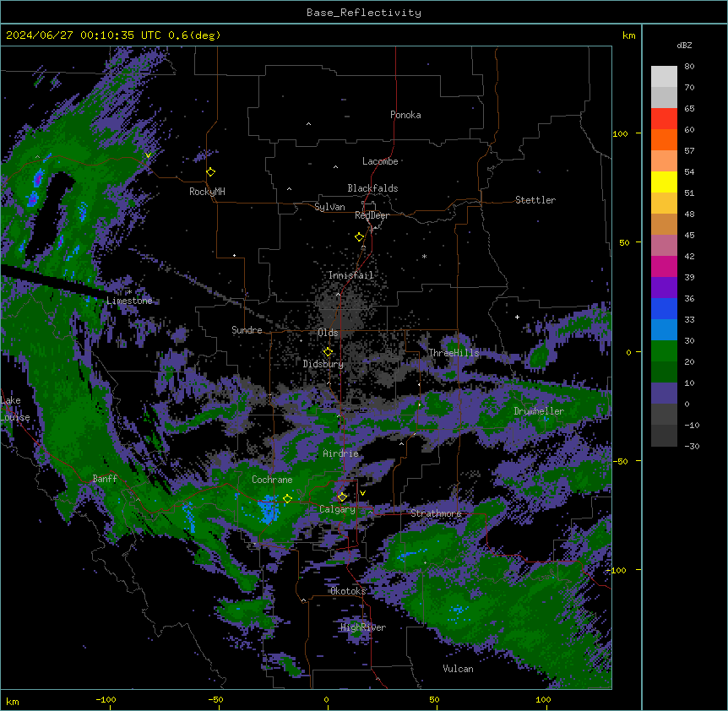Viewport: 728px width, 711px height.
Task: Click the yellow station marker south of RedDeer
Action: (360, 237)
